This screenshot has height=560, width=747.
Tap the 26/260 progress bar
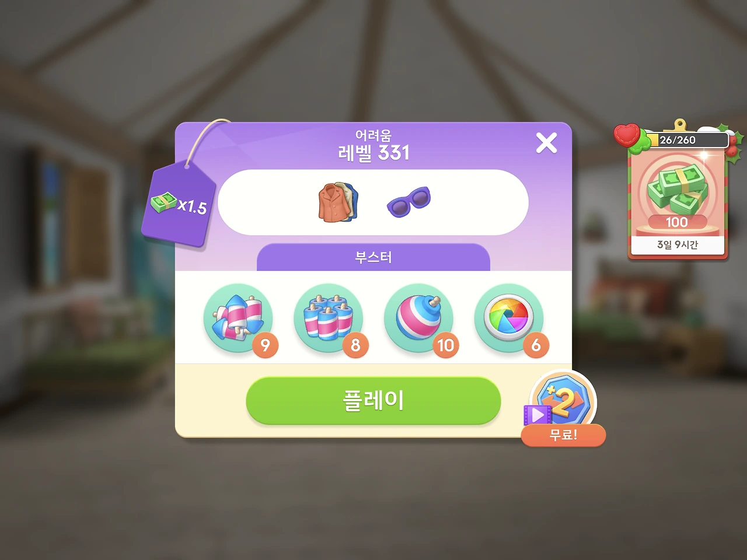tap(686, 140)
